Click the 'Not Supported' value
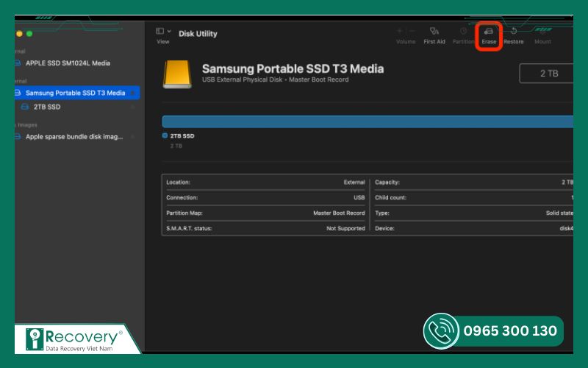This screenshot has width=588, height=368. [345, 228]
